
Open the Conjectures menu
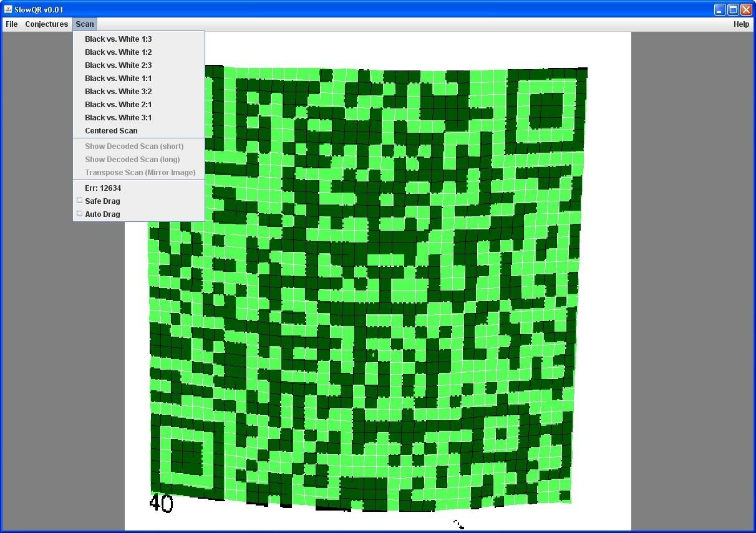click(x=46, y=24)
